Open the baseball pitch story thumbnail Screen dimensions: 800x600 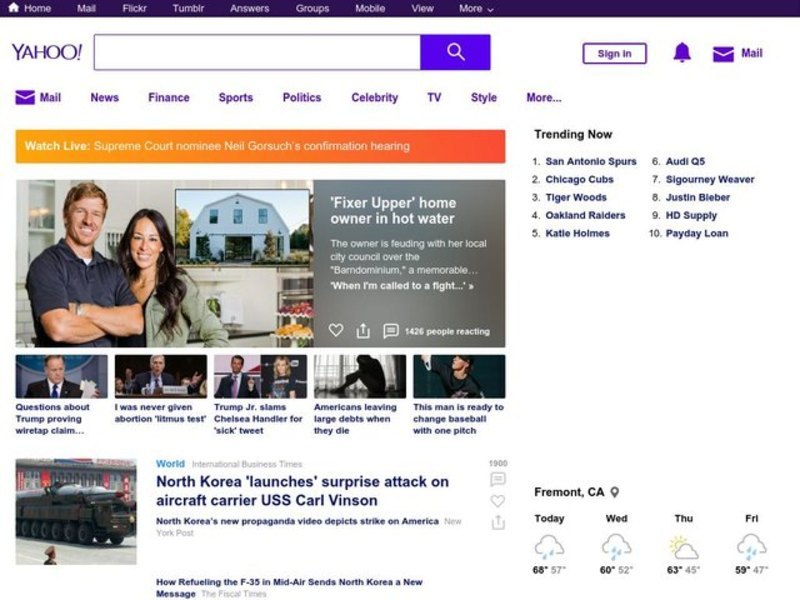[459, 377]
